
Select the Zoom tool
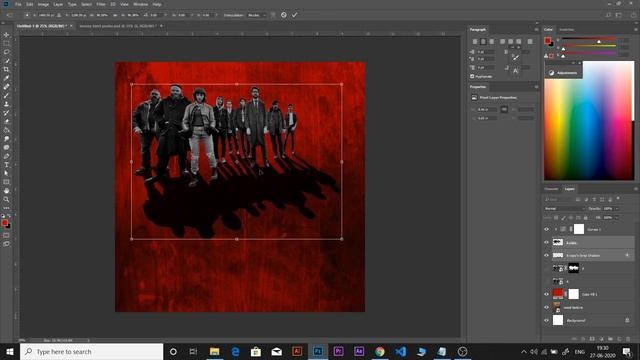(x=6, y=200)
